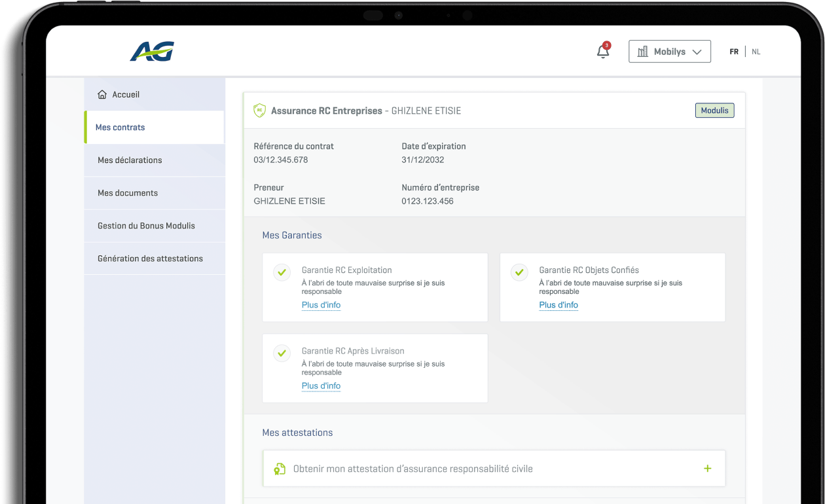Click the checkmark for Garantie RC Après Livraison
825x504 pixels.
282,353
